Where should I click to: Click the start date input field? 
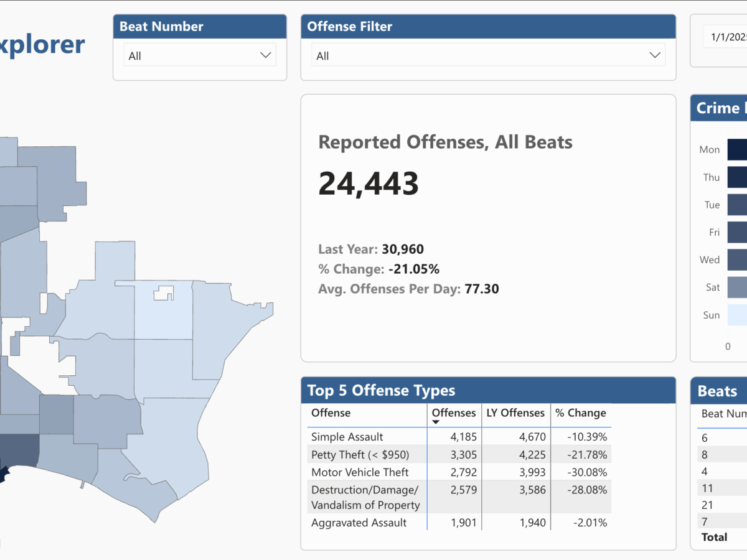point(726,37)
